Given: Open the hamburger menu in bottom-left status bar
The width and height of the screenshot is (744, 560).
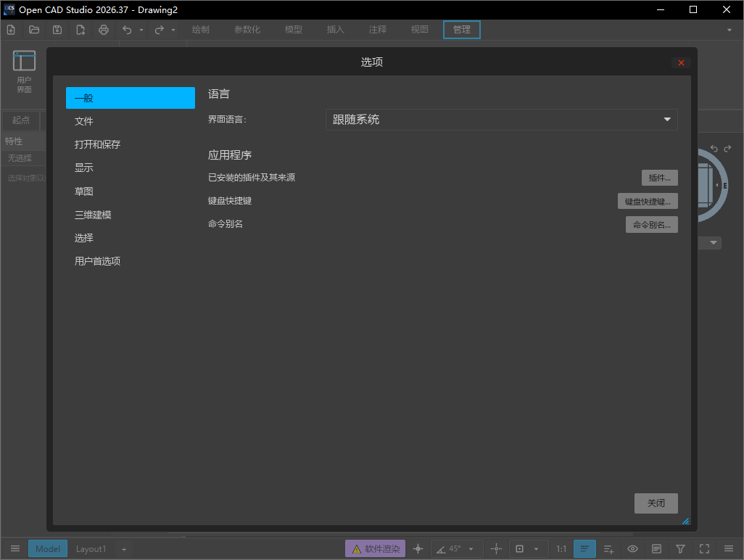Looking at the screenshot, I should tap(15, 548).
